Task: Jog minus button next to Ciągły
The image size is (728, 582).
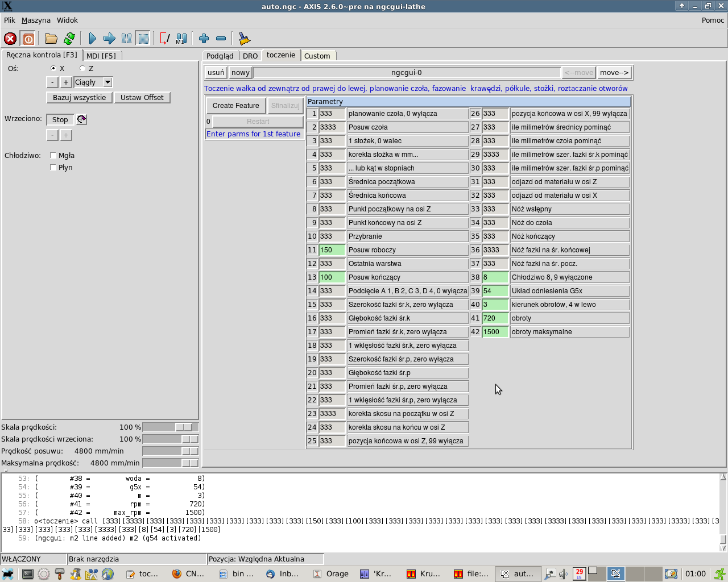Action: tap(52, 82)
